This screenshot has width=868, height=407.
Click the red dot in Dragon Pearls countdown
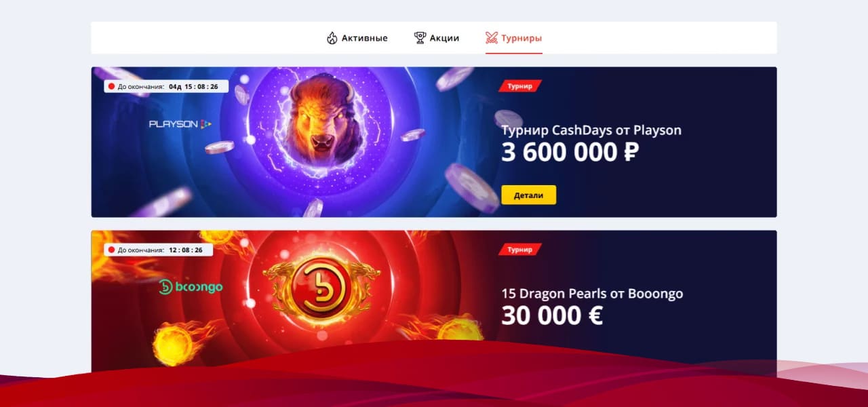(111, 250)
